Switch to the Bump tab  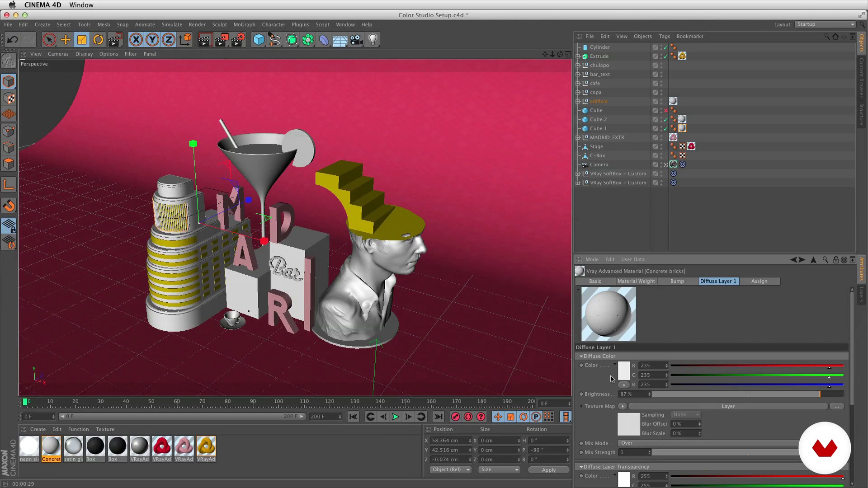(677, 281)
